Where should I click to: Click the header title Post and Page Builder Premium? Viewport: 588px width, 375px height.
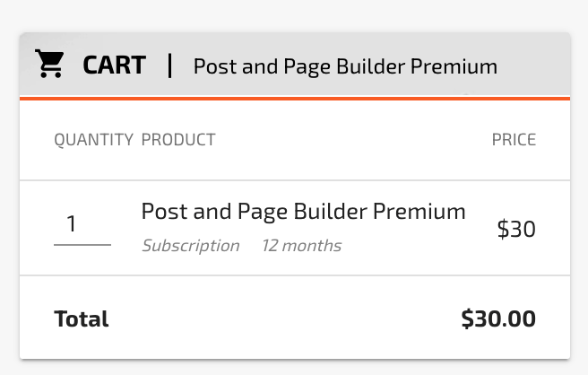[345, 66]
